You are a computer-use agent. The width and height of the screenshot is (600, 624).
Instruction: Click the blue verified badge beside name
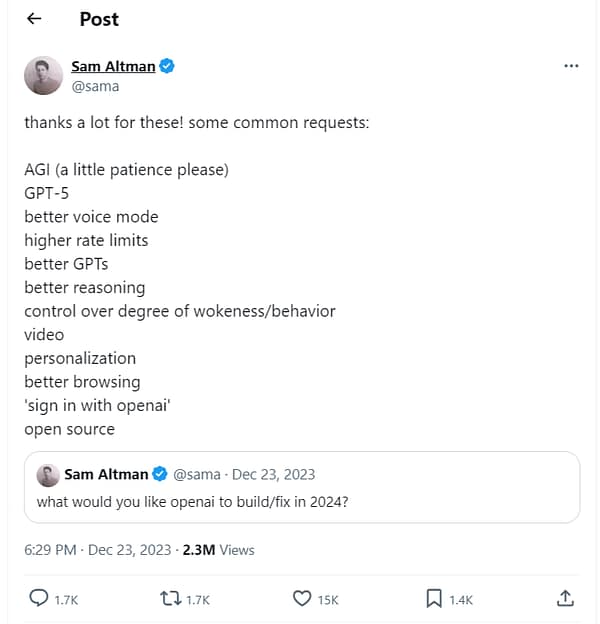tap(168, 66)
